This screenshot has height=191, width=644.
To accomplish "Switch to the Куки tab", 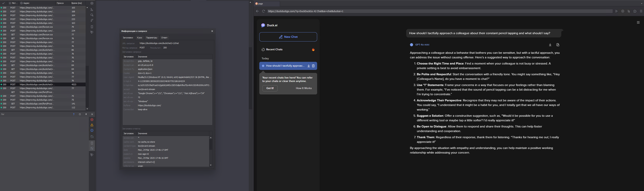I will (x=139, y=38).
